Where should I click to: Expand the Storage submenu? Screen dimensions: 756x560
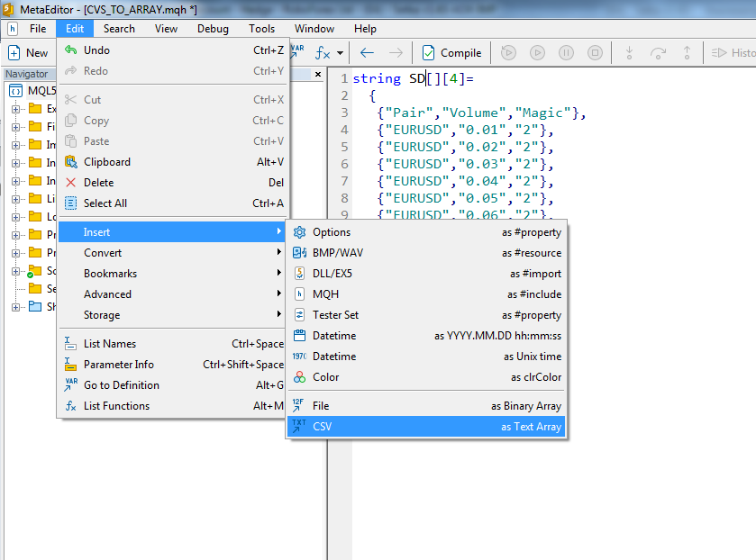[x=173, y=315]
